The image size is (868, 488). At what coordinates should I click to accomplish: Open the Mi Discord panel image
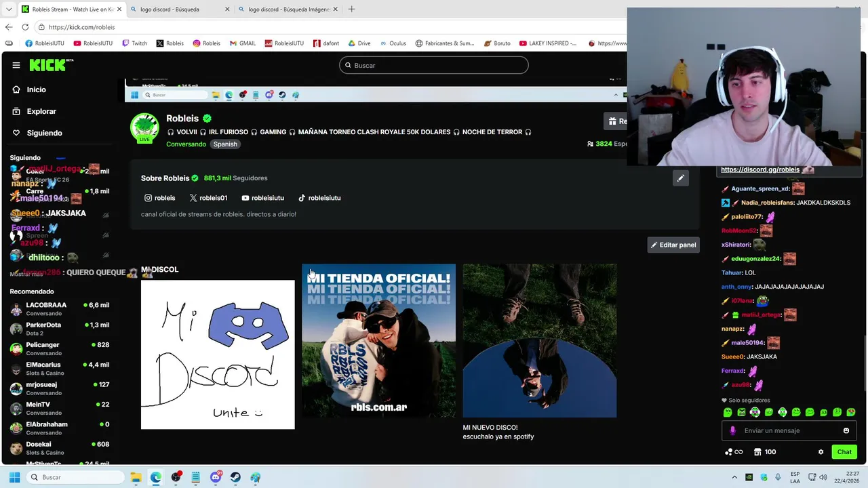point(218,354)
